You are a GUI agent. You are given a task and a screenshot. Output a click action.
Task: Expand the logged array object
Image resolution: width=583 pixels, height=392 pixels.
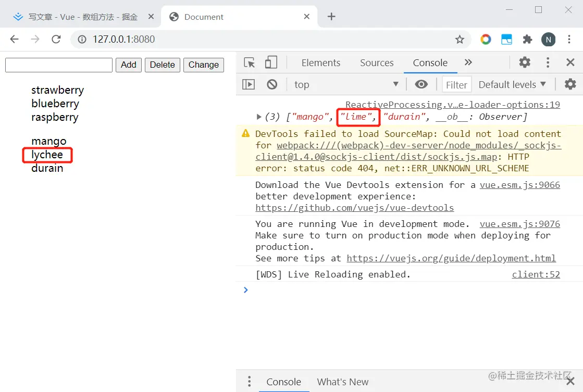(x=259, y=117)
